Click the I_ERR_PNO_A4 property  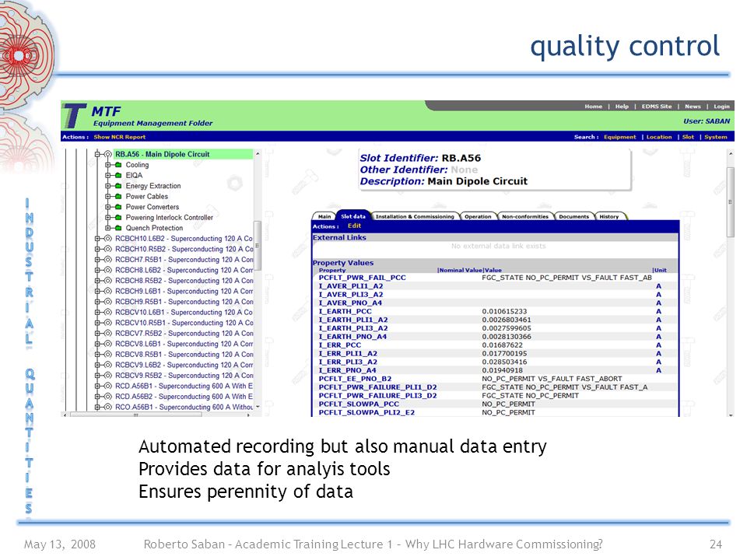coord(347,370)
